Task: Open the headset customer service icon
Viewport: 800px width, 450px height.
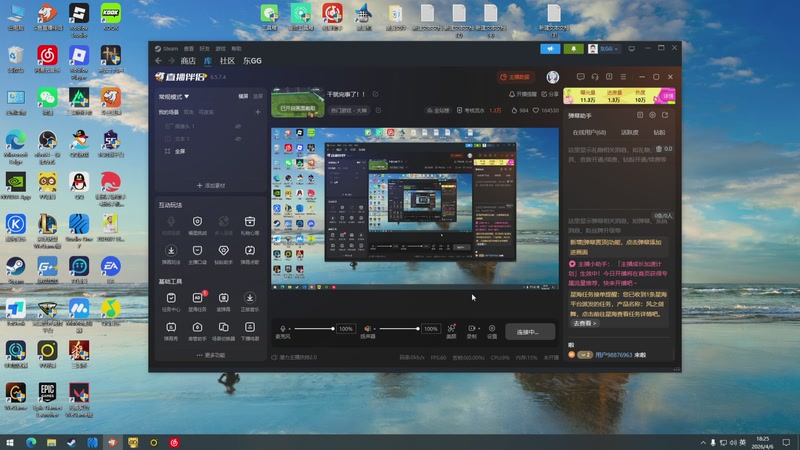Action: click(x=595, y=77)
